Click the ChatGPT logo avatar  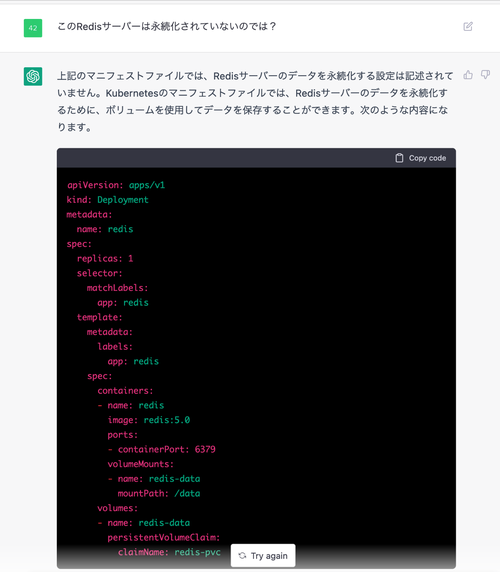tap(33, 76)
